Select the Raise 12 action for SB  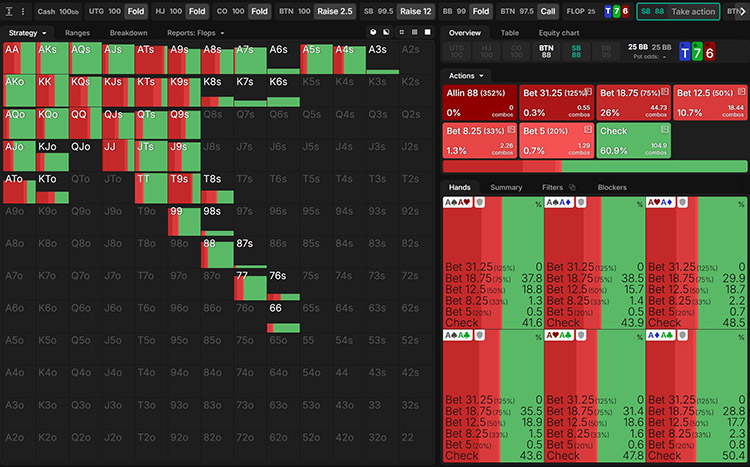[415, 11]
